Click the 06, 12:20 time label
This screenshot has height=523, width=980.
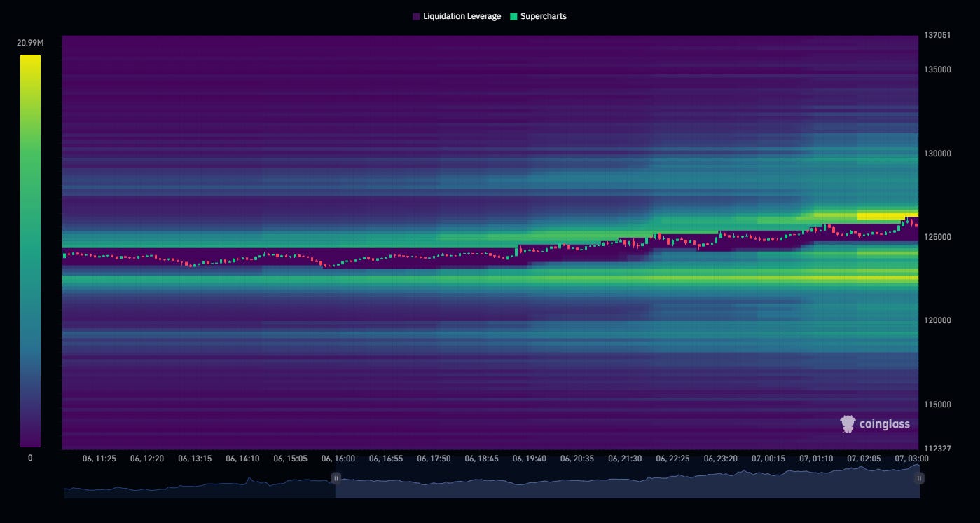point(146,459)
